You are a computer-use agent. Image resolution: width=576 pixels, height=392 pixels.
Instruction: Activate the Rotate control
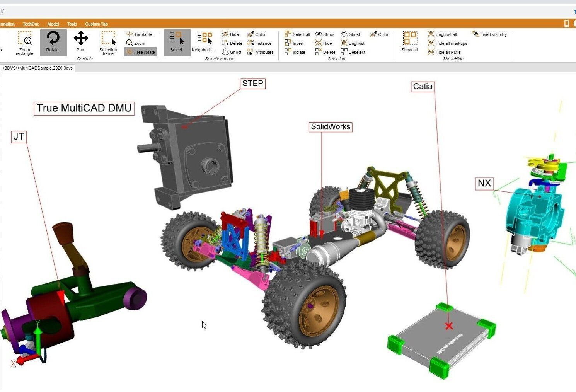[53, 43]
